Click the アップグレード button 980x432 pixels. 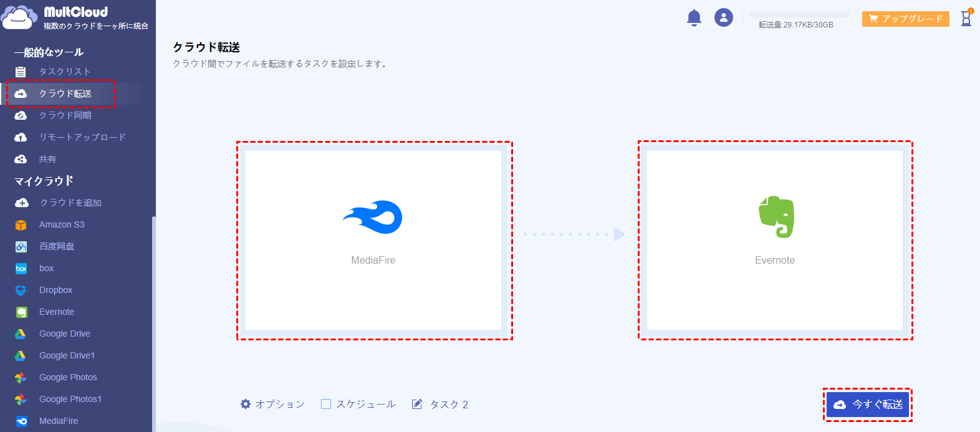[906, 19]
